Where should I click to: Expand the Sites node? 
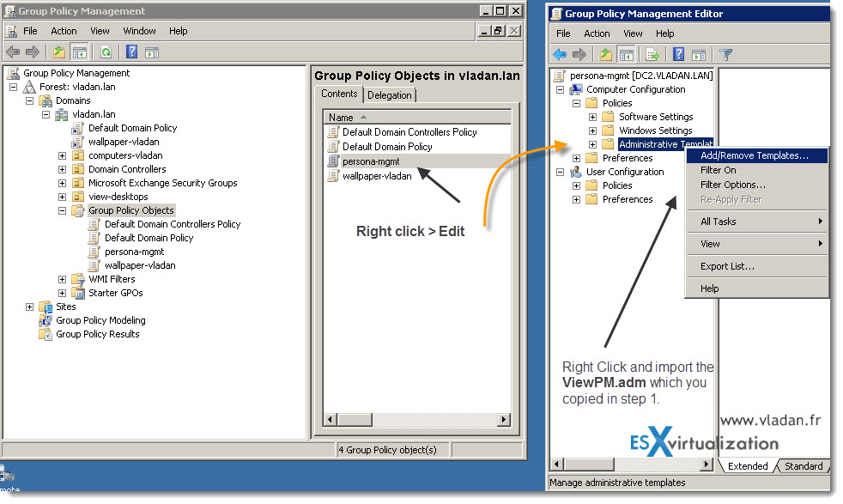(x=29, y=307)
